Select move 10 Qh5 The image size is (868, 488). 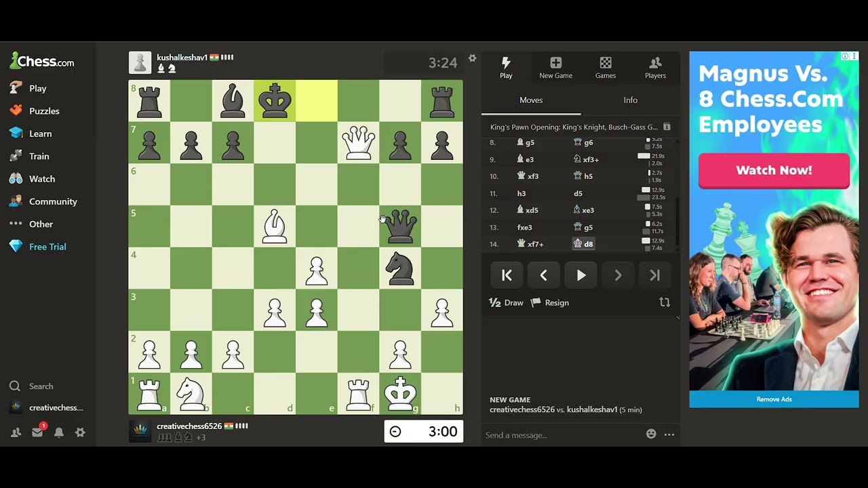[583, 176]
